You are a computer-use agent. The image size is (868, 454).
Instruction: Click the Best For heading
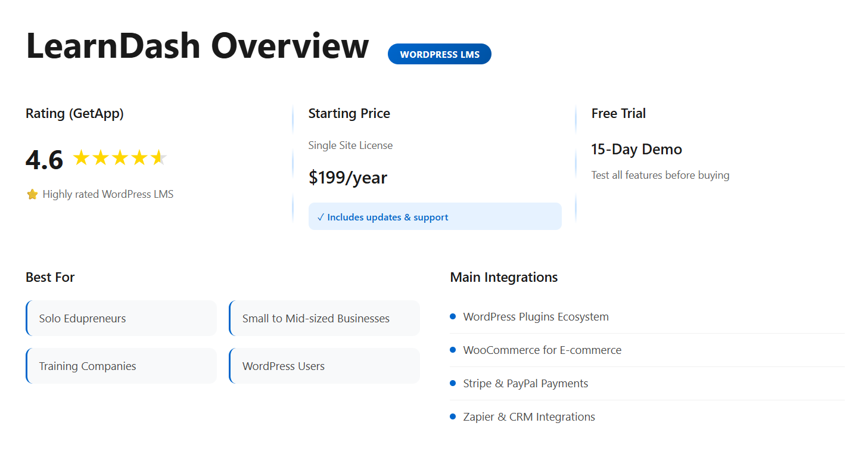[50, 277]
